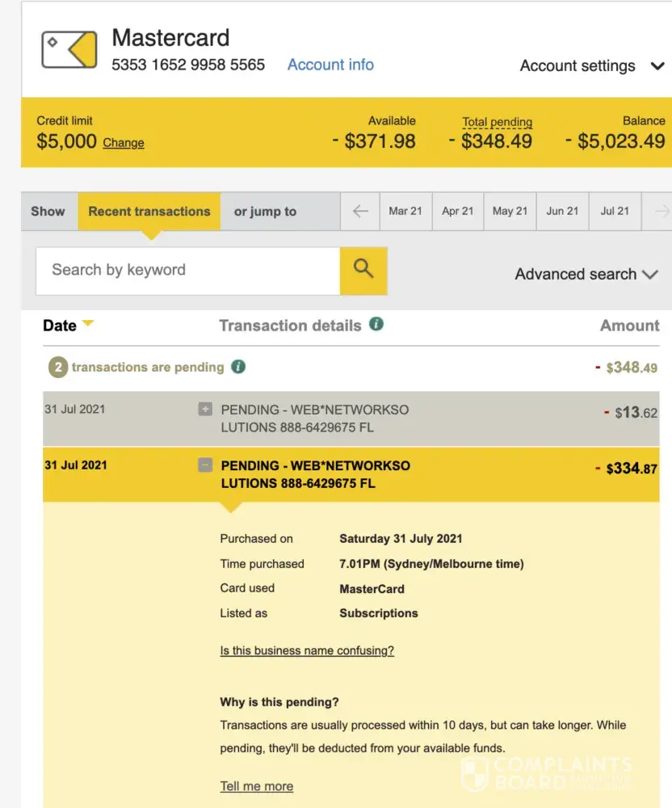Click Change credit limit link
672x808 pixels.
(x=124, y=143)
